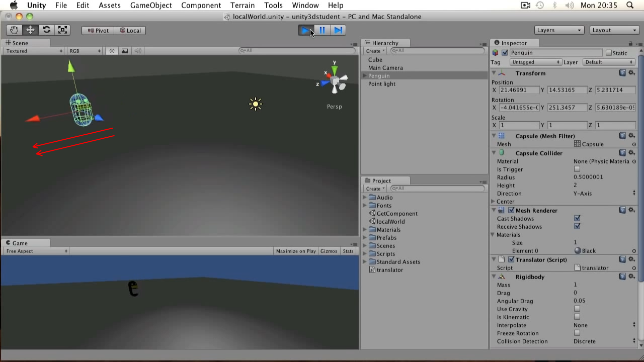Select the Move tool
Viewport: 644px width, 362px height.
click(x=30, y=30)
